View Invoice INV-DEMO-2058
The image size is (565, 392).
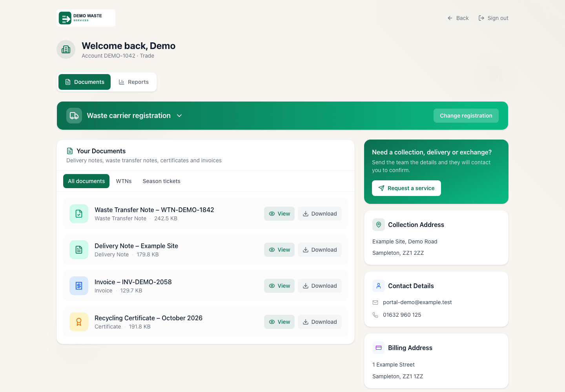pyautogui.click(x=279, y=286)
